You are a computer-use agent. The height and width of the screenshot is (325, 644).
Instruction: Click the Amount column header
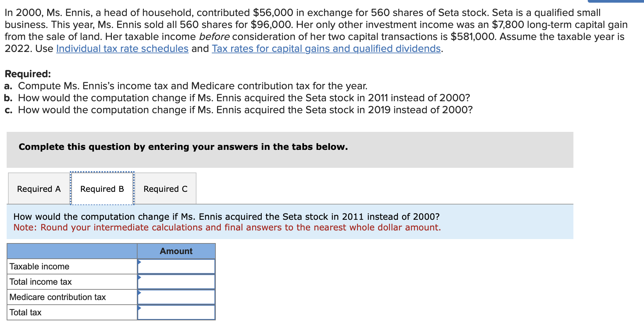176,251
